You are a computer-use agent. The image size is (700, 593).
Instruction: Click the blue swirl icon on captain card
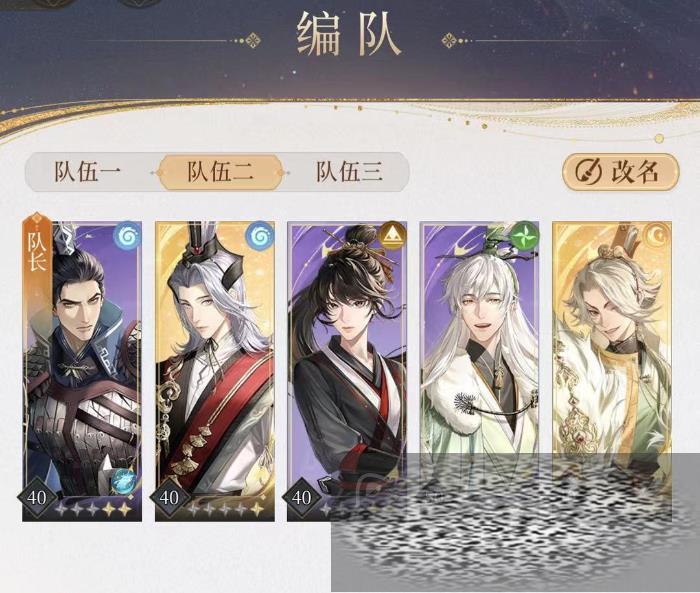coord(127,235)
